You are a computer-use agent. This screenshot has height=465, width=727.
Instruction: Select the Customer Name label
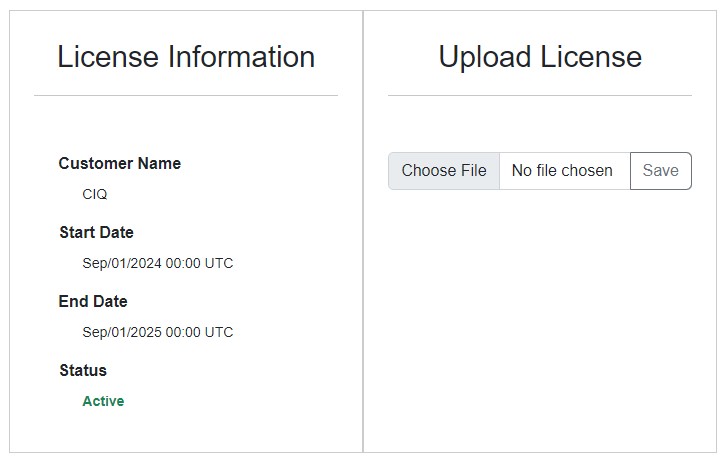tap(120, 163)
